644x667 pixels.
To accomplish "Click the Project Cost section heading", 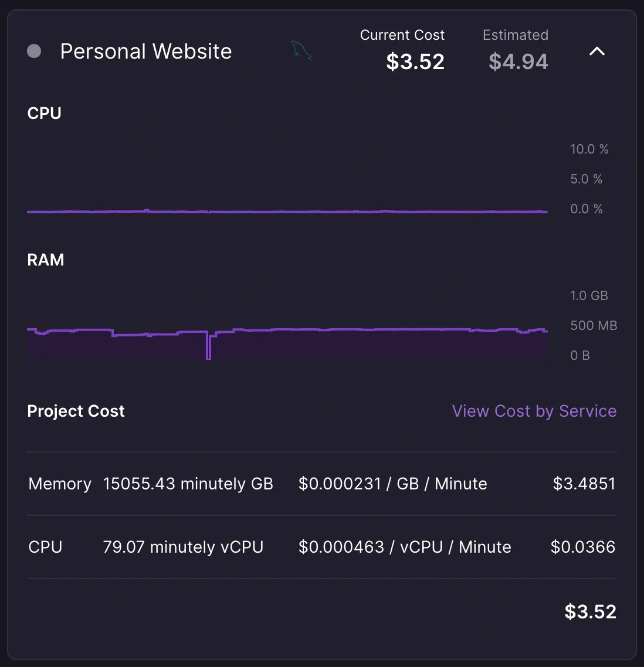I will tap(76, 411).
